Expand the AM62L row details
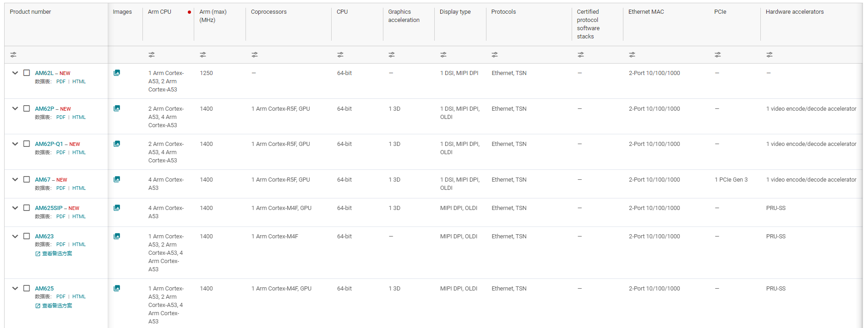 [15, 73]
